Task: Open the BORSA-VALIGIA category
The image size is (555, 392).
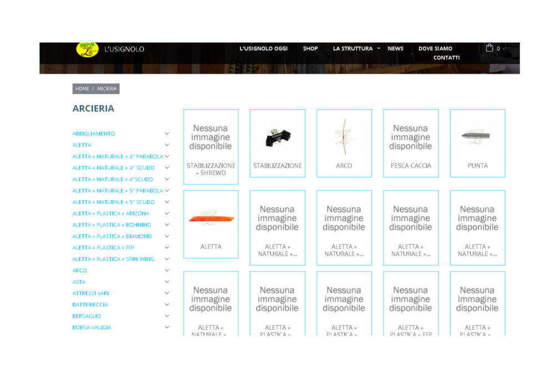Action: tap(92, 327)
